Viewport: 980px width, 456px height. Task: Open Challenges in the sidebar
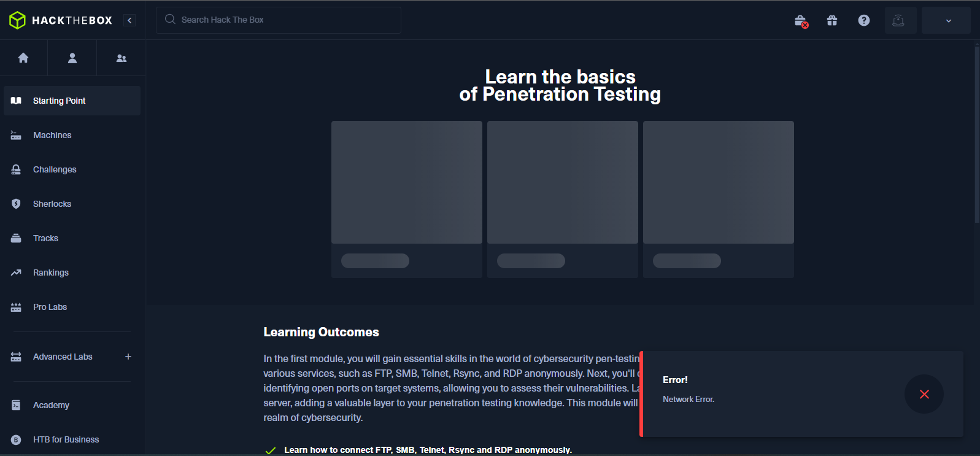tap(72, 169)
